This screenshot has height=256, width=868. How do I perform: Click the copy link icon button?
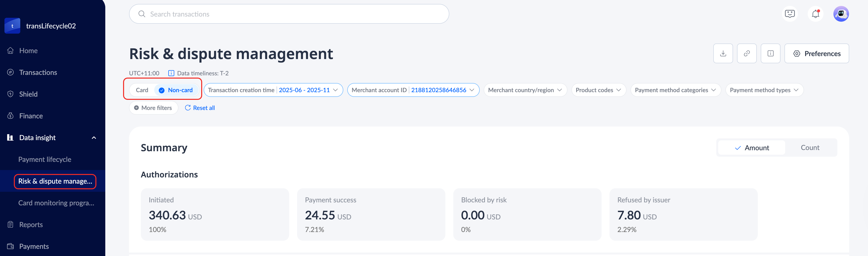pyautogui.click(x=746, y=54)
